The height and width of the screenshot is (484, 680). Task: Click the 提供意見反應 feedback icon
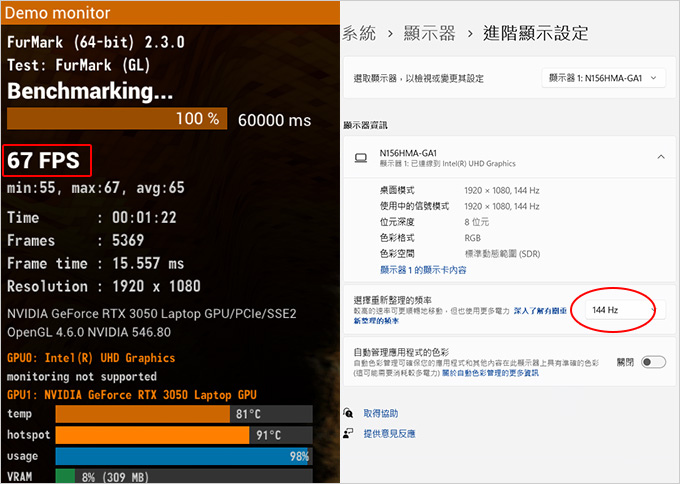(x=348, y=433)
